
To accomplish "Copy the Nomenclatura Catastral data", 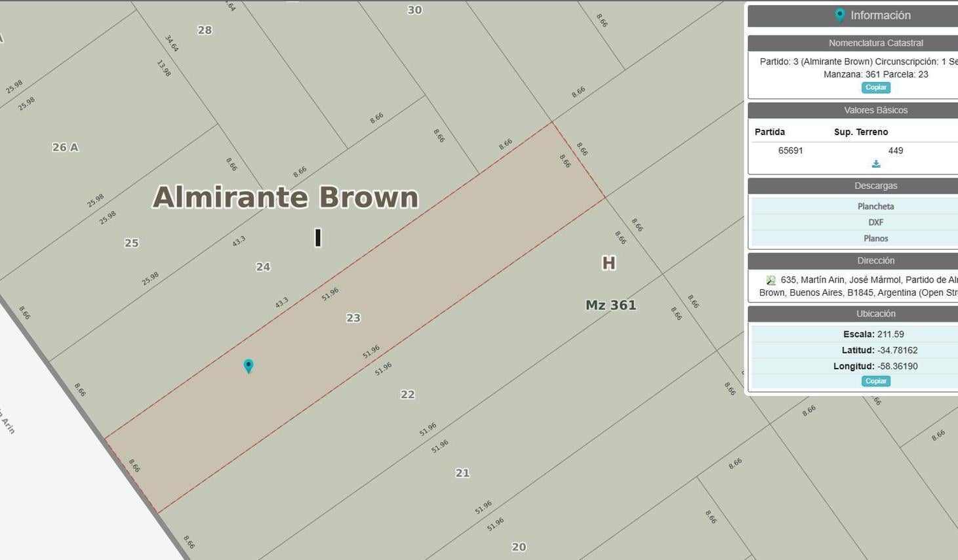I will 876,87.
